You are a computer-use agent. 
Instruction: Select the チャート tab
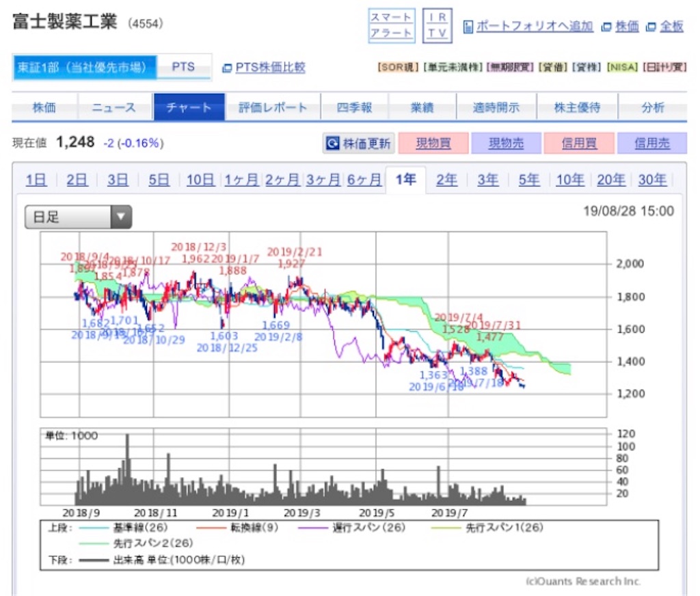[189, 107]
